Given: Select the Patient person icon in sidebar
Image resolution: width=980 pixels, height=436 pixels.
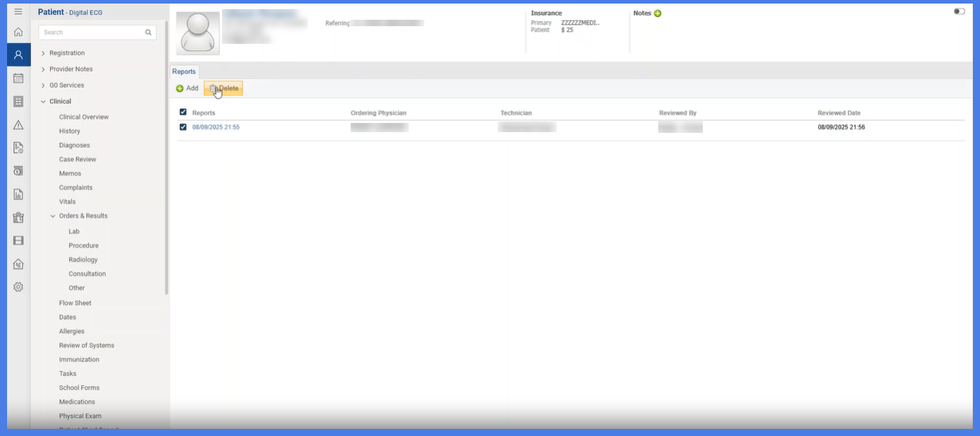Looking at the screenshot, I should click(18, 54).
